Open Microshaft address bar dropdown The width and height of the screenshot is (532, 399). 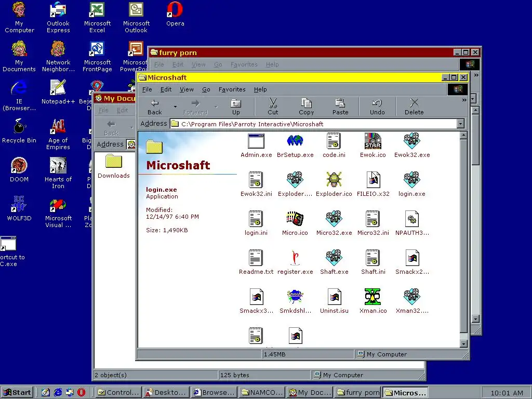click(460, 124)
